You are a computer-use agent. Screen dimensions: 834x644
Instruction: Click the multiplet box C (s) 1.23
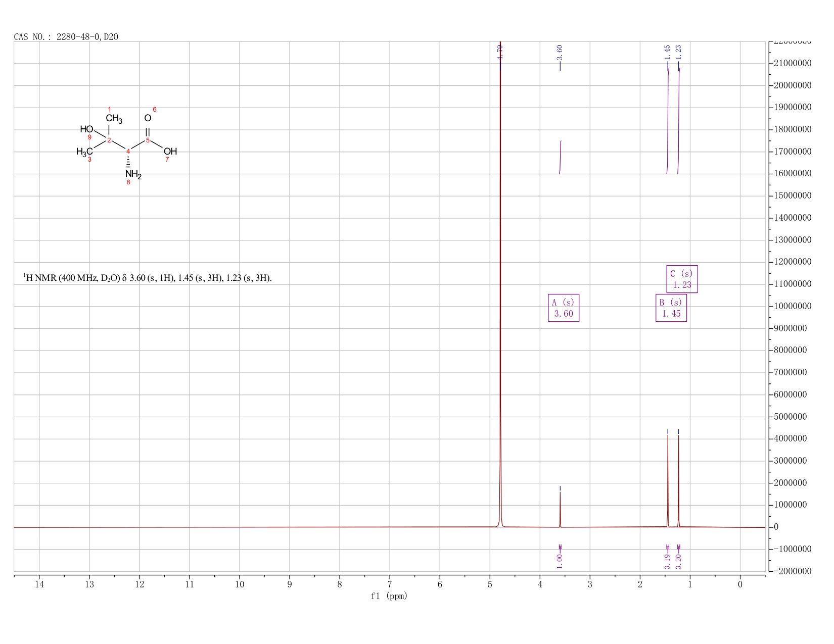point(682,279)
